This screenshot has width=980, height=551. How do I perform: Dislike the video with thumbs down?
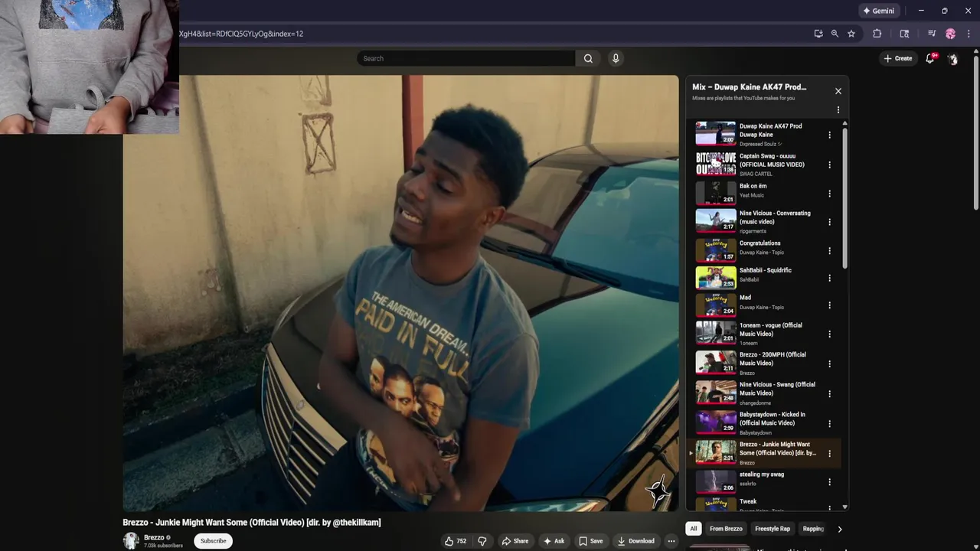[x=482, y=541]
